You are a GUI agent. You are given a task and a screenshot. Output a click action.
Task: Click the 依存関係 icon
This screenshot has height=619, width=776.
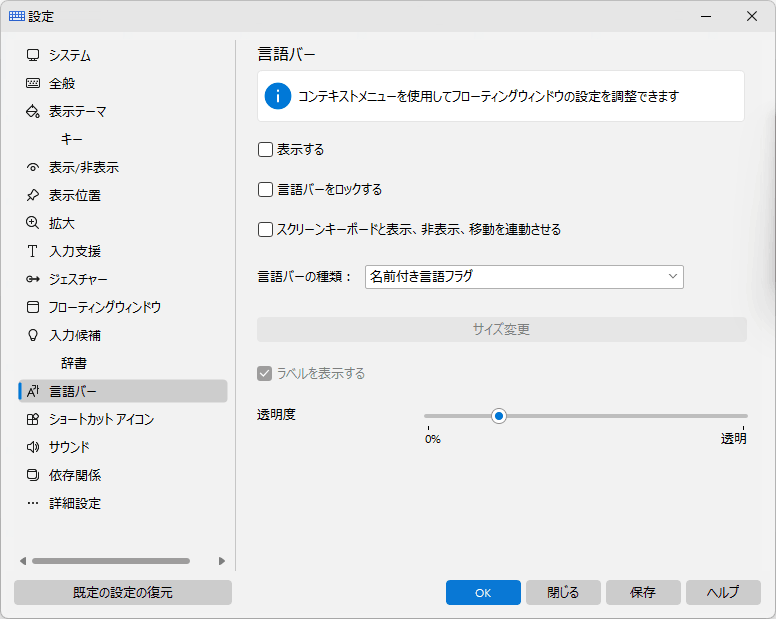pos(33,475)
